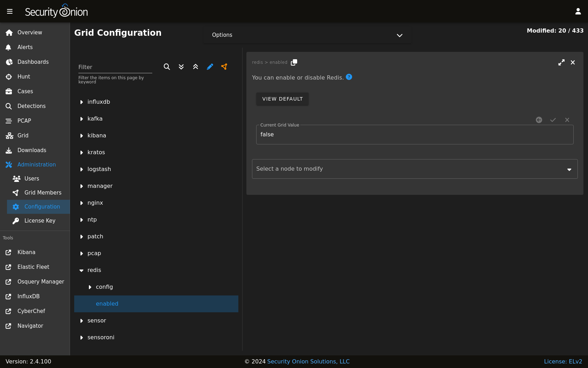Open the Hunt page
Viewport: 588px width, 368px height.
point(35,77)
